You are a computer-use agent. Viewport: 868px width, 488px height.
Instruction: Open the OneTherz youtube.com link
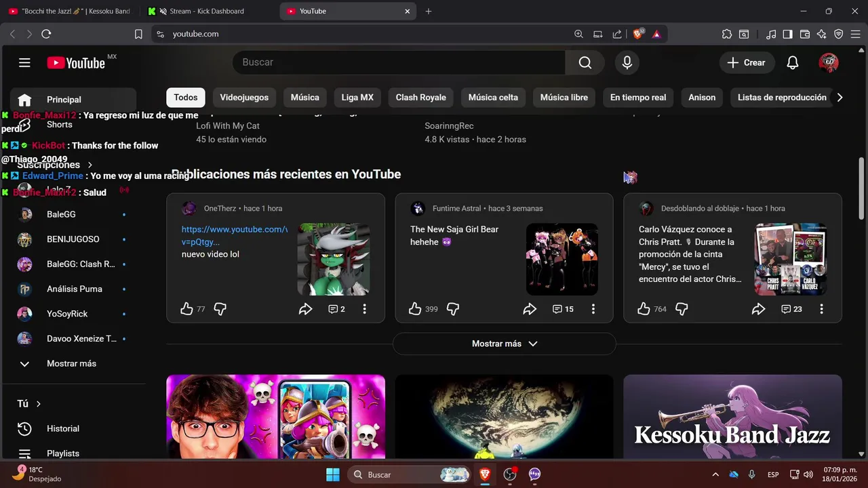[x=235, y=235]
